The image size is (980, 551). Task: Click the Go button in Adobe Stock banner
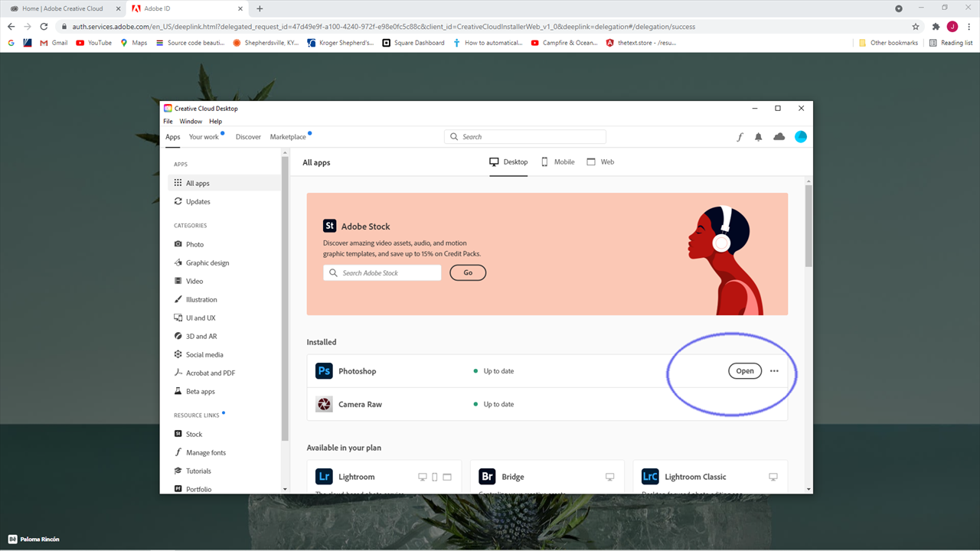point(468,272)
